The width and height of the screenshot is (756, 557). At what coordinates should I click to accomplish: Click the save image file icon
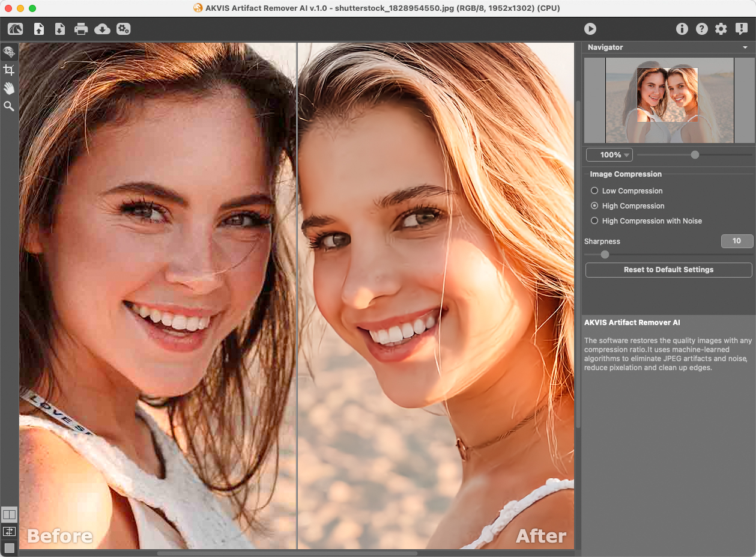[x=60, y=29]
